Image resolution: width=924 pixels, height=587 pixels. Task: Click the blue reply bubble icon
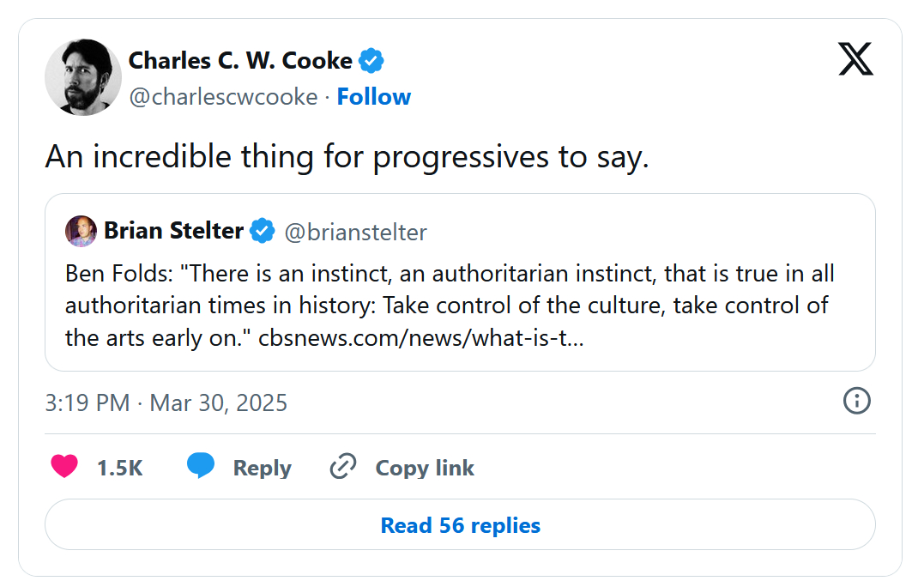coord(201,467)
